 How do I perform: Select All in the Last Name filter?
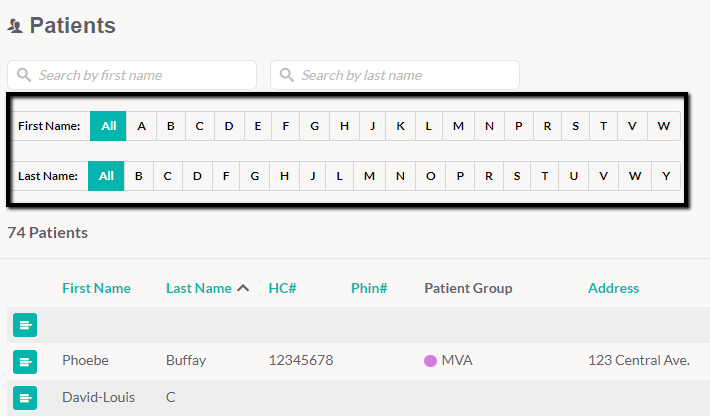106,176
